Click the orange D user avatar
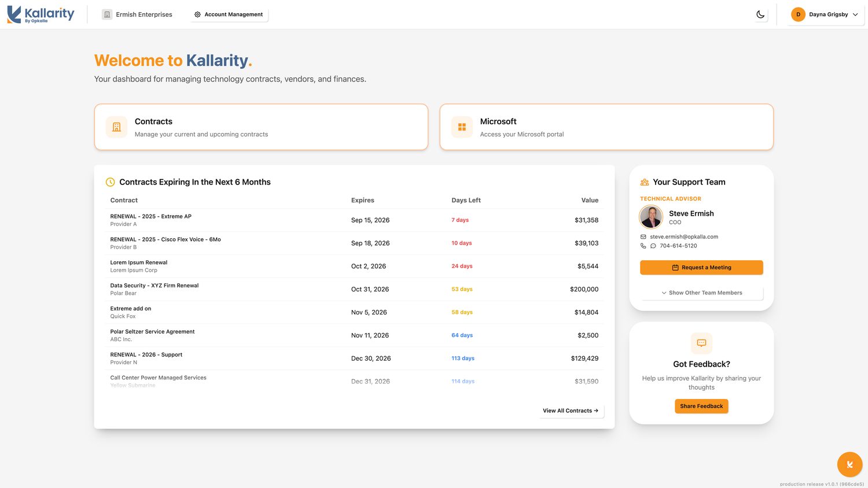The height and width of the screenshot is (488, 868). (798, 14)
